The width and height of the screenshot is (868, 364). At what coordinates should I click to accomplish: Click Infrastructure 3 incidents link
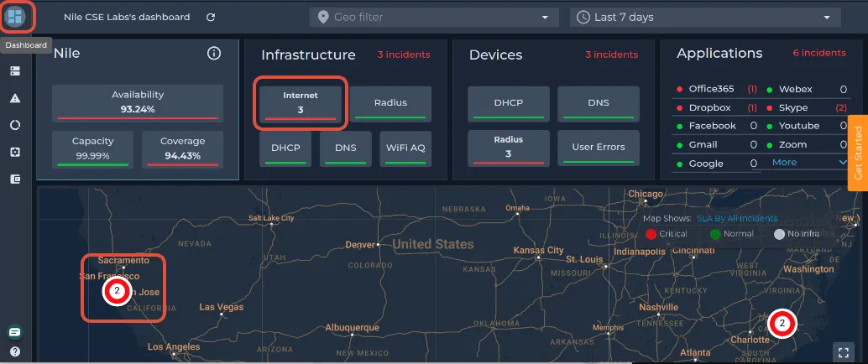click(x=404, y=55)
